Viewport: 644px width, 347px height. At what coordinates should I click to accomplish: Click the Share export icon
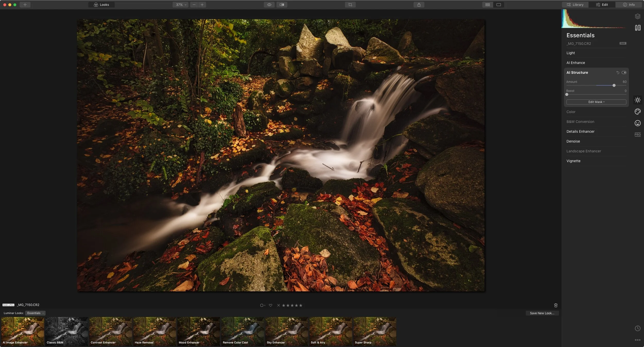click(x=419, y=5)
